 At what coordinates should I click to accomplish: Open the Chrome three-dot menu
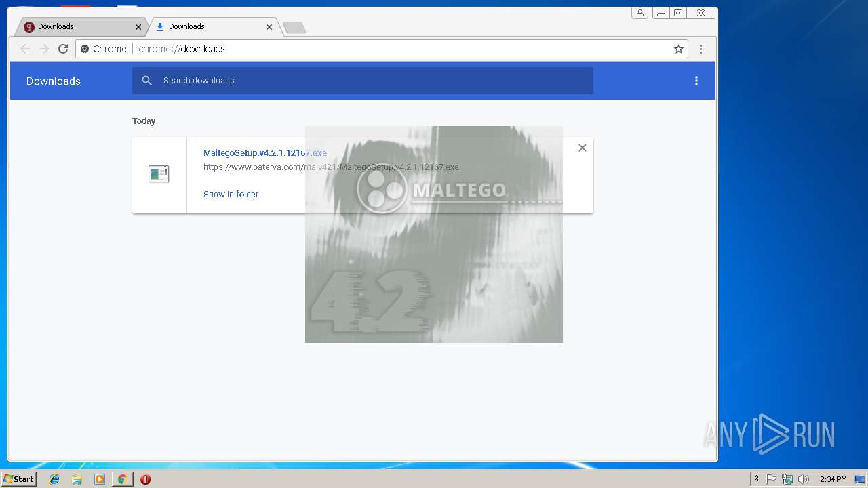point(701,49)
